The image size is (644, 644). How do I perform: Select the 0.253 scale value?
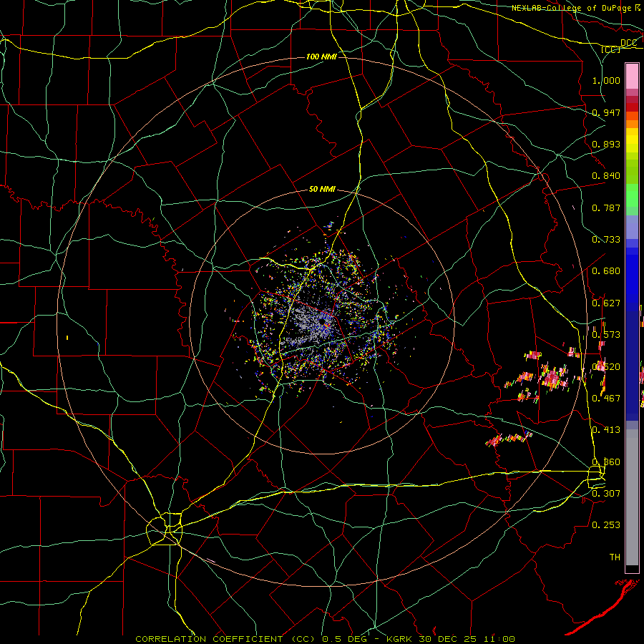pos(606,525)
